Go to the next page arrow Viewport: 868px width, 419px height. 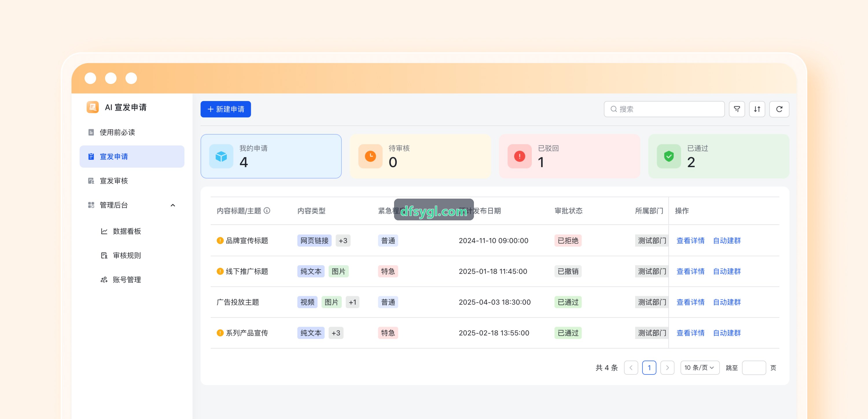click(667, 367)
